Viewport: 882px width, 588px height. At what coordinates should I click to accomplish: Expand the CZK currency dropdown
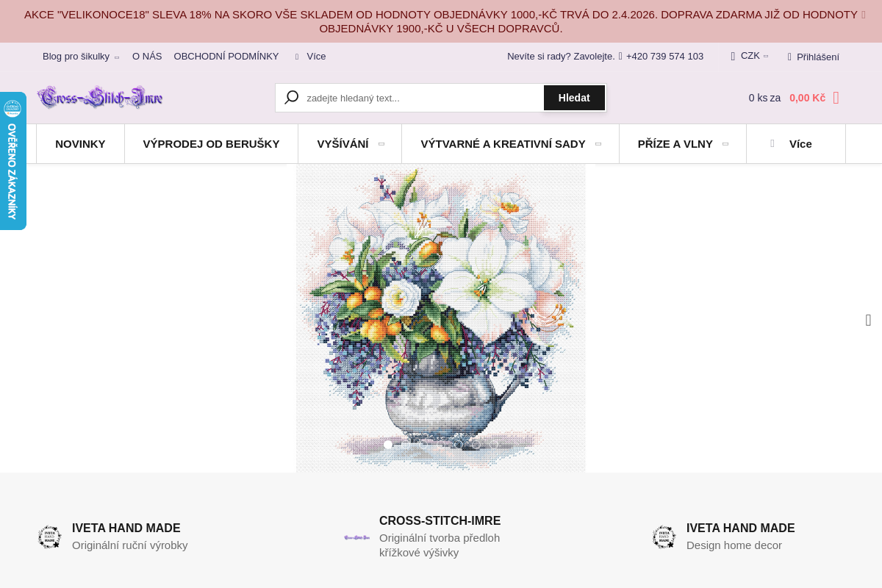point(750,56)
